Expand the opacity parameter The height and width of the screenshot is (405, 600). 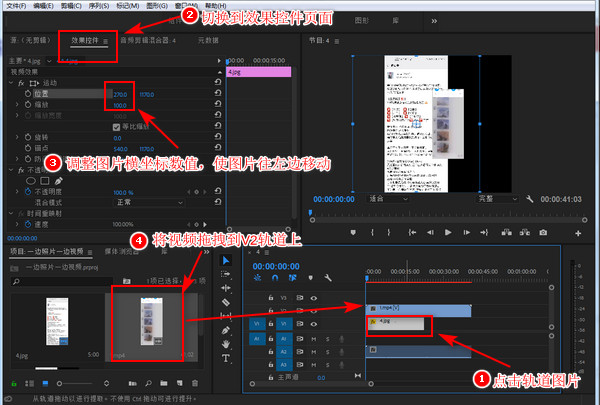coord(17,191)
